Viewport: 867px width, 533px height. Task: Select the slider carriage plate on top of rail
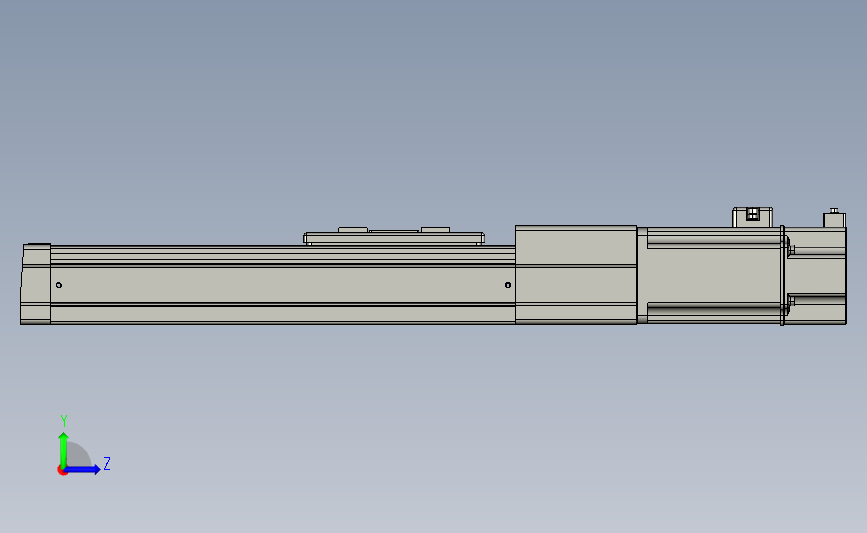click(394, 237)
